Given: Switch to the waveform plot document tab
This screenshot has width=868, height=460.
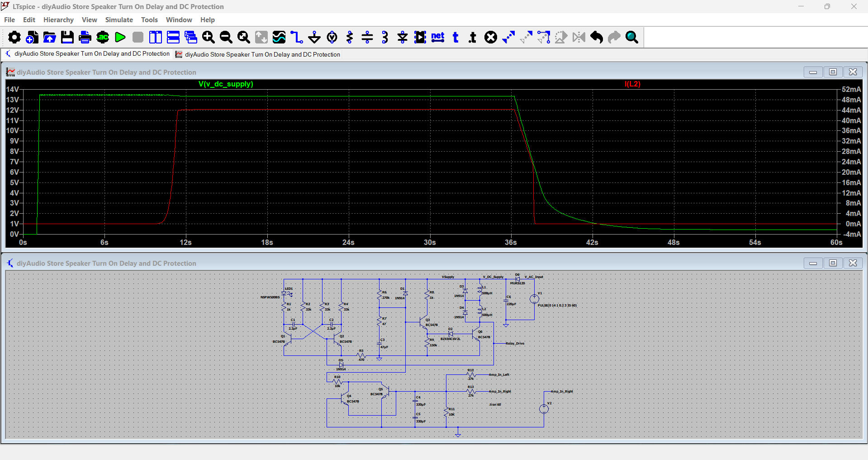Looking at the screenshot, I should (x=258, y=54).
